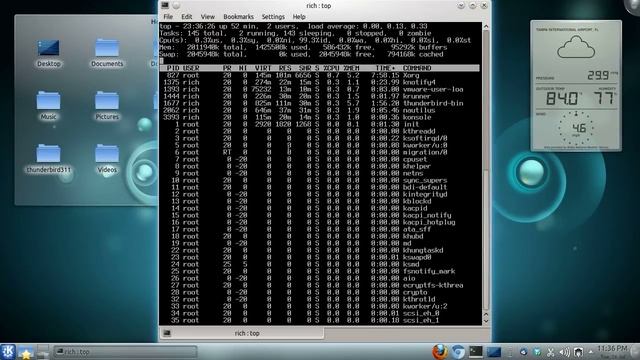The image size is (640, 360).
Task: Click the vmware-user-loa process row
Action: click(x=319, y=89)
